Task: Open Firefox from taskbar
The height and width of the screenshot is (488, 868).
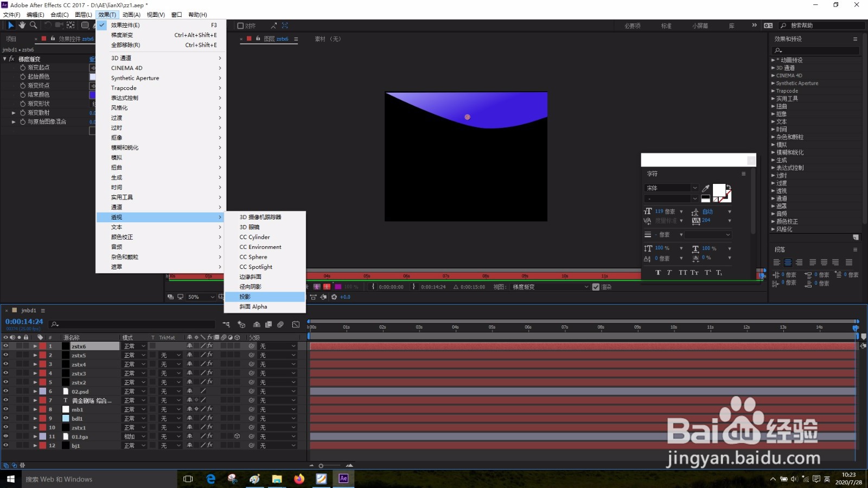Action: pyautogui.click(x=299, y=479)
